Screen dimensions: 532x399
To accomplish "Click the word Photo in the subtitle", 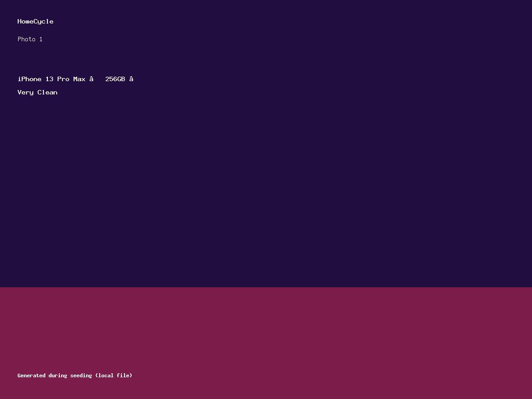I will [x=27, y=39].
